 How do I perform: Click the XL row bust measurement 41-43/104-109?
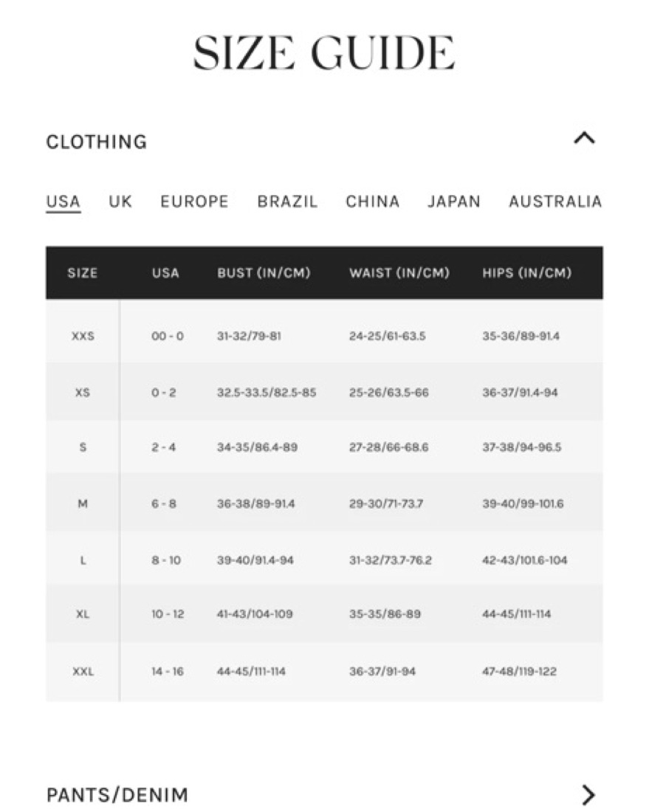pyautogui.click(x=255, y=614)
